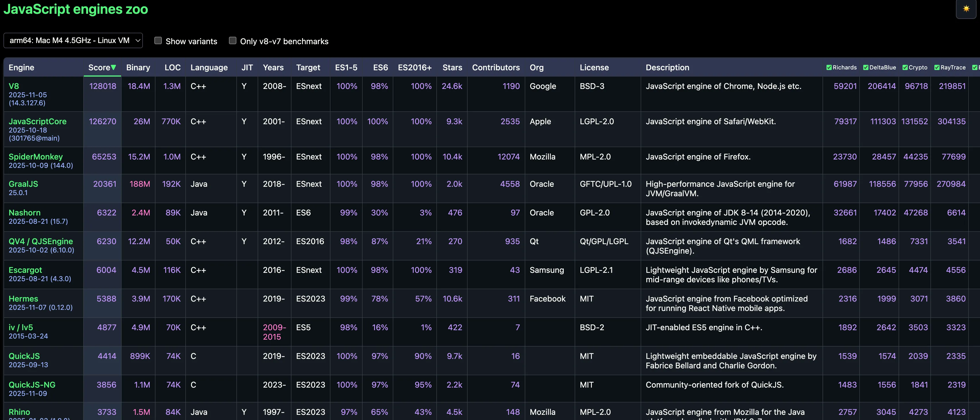The image size is (980, 420).
Task: Sort table by Binary column header
Action: coord(138,68)
